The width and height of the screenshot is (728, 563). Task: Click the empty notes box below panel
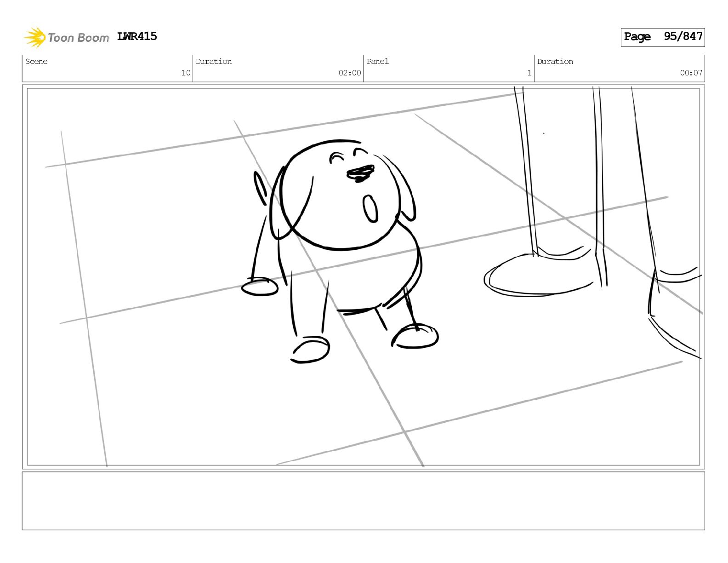click(363, 501)
